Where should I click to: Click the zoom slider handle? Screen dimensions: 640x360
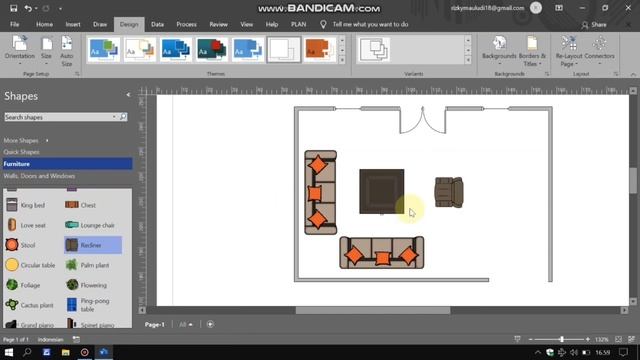tap(562, 339)
